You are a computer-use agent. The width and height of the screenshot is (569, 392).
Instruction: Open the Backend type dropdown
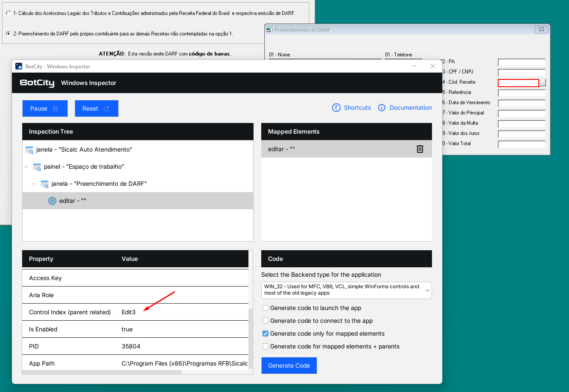pyautogui.click(x=346, y=290)
